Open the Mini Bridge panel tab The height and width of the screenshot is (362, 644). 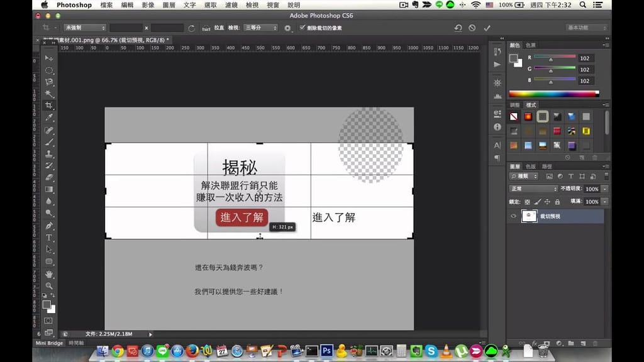point(49,343)
